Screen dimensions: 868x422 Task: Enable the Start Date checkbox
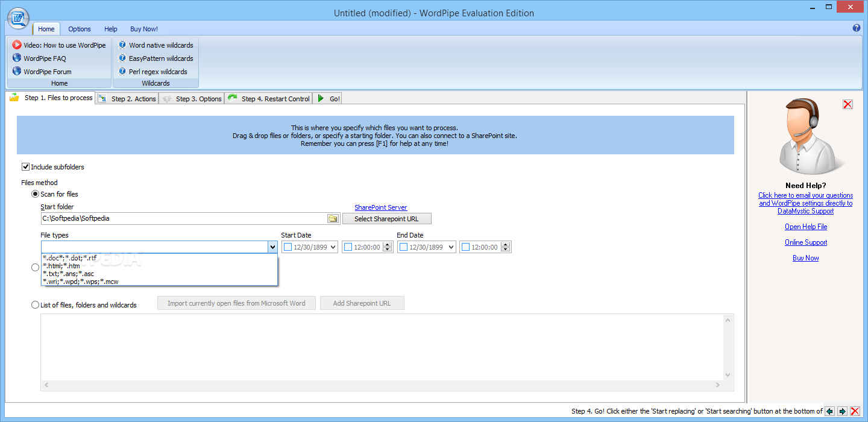point(288,247)
